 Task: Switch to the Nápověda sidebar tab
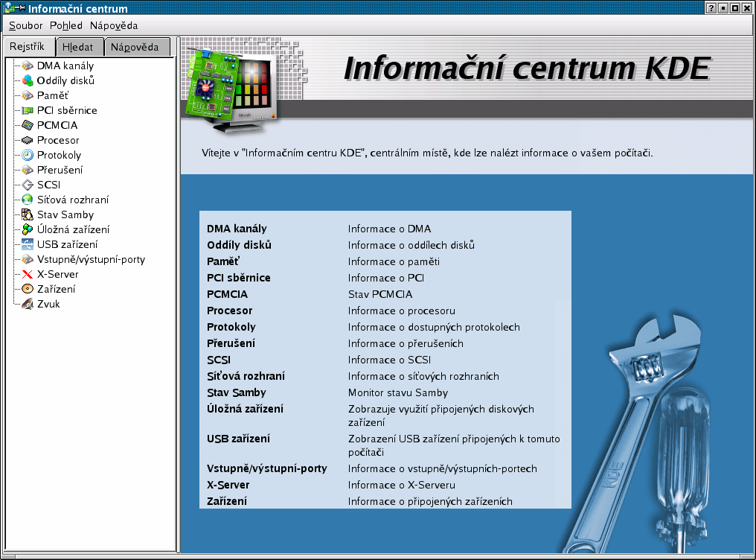point(135,47)
